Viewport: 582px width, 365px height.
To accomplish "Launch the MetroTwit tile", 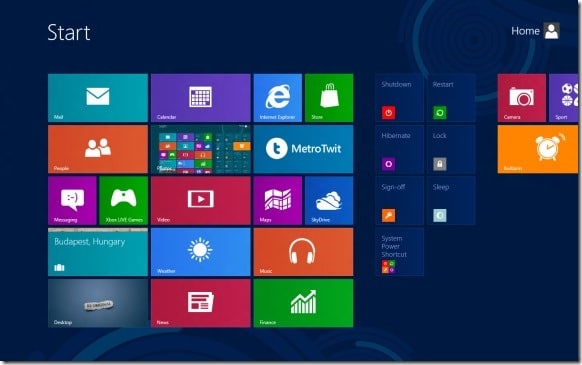I will click(x=303, y=149).
